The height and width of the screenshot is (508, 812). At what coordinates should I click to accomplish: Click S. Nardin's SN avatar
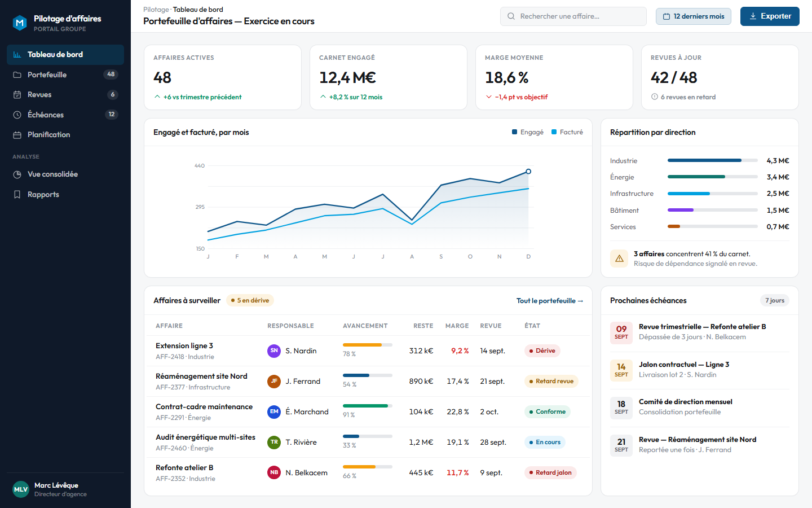[274, 351]
